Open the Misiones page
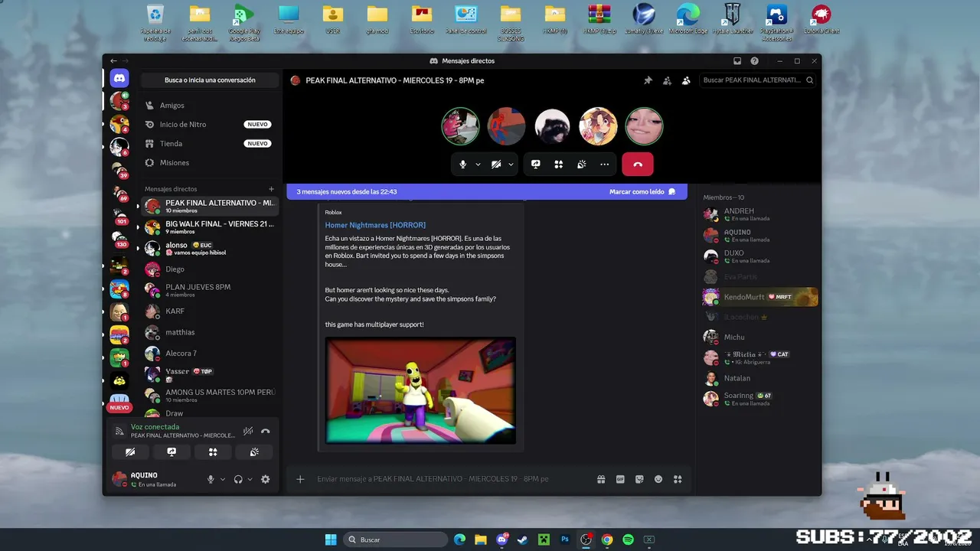Viewport: 980px width, 551px height. [210, 163]
